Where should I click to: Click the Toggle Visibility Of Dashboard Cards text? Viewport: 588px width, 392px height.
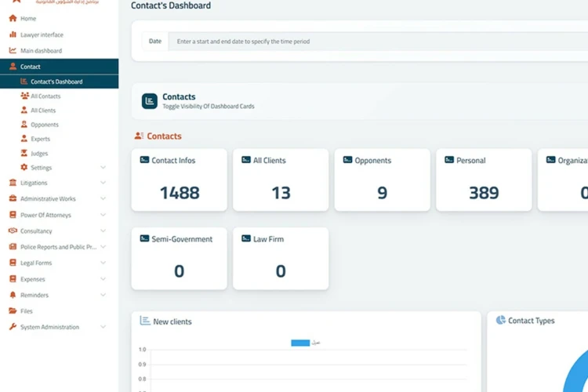point(208,106)
